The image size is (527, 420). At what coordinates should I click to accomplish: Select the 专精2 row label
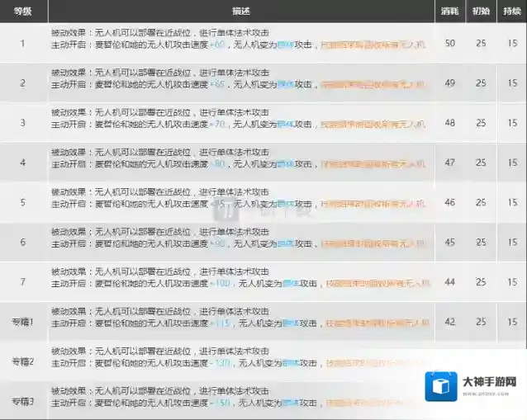(23, 361)
